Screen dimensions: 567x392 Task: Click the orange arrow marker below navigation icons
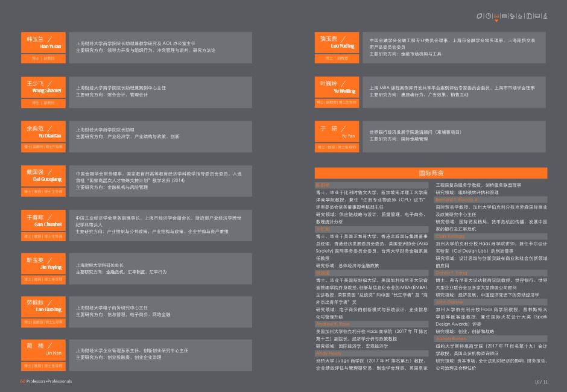coord(496,21)
